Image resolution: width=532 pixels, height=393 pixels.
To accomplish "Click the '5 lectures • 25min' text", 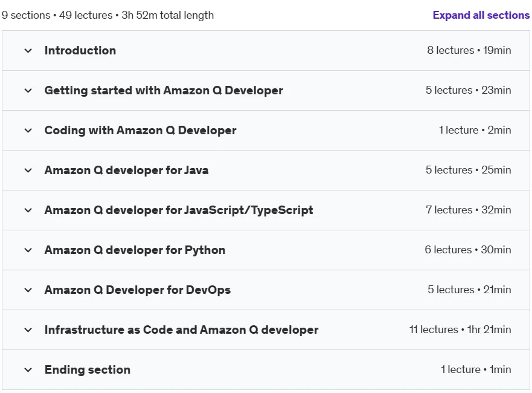I will (x=468, y=170).
